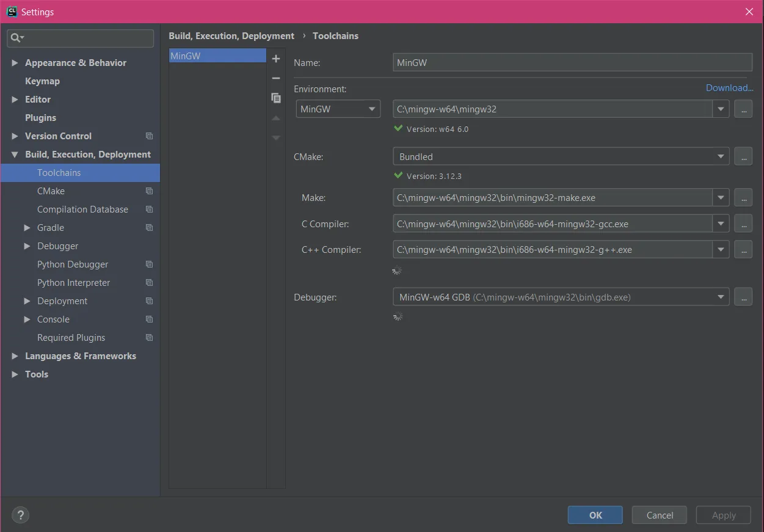
Task: Browse for Make executable
Action: click(743, 198)
